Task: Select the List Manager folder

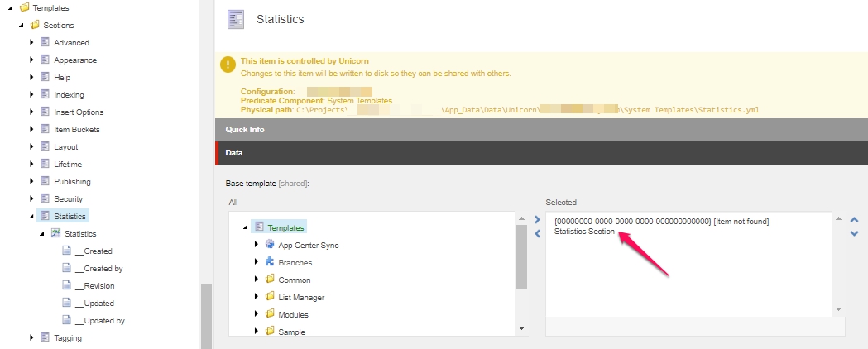Action: [301, 297]
